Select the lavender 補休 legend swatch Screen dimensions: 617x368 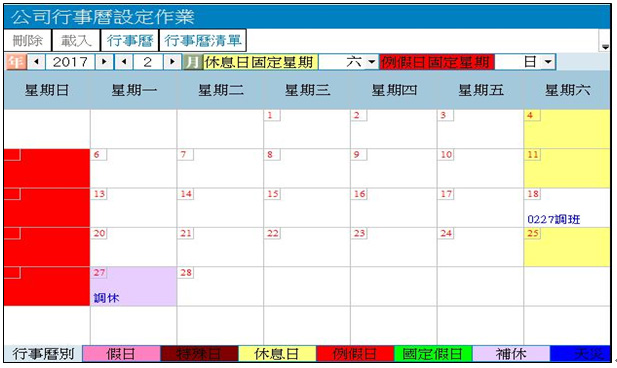point(511,353)
